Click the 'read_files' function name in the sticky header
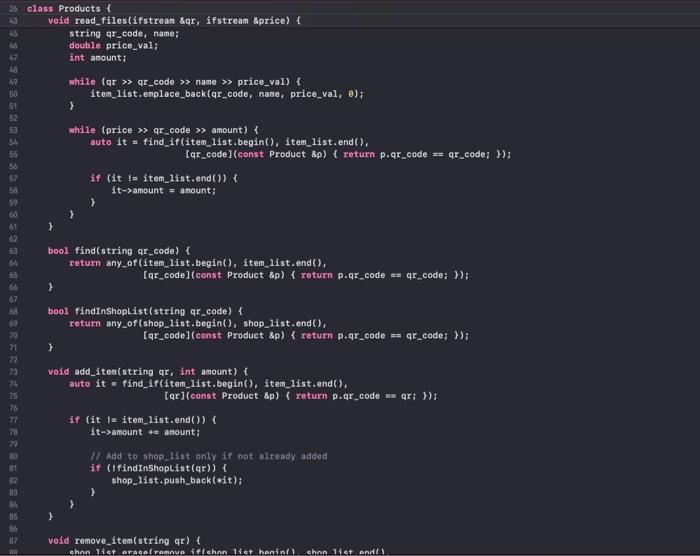Screen dimensions: 700x556 pyautogui.click(x=101, y=21)
